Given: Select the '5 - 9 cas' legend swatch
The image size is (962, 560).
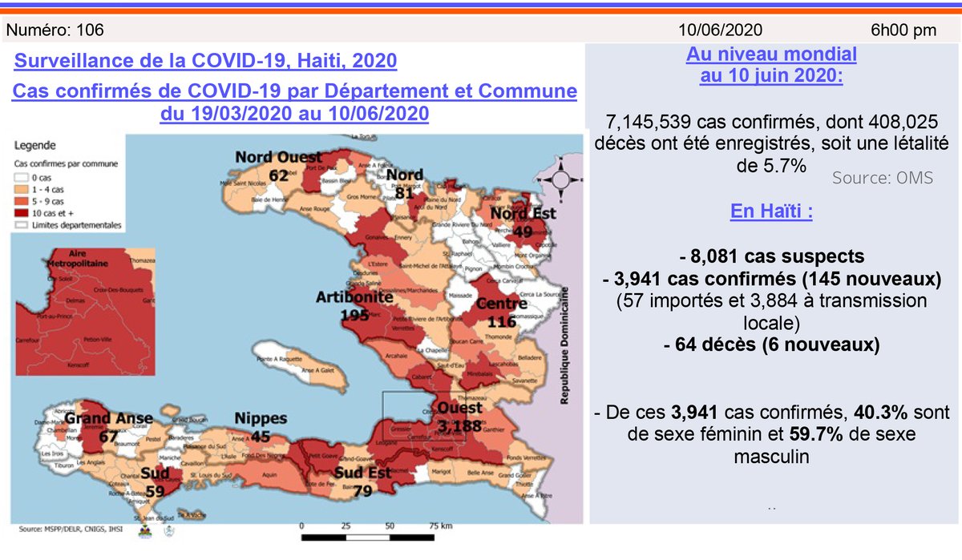Looking at the screenshot, I should click(x=23, y=201).
